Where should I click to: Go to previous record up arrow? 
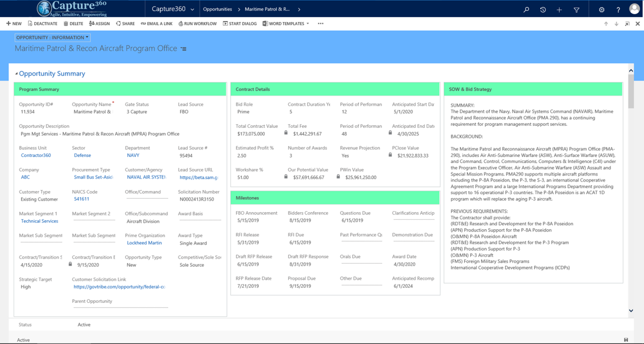[606, 24]
